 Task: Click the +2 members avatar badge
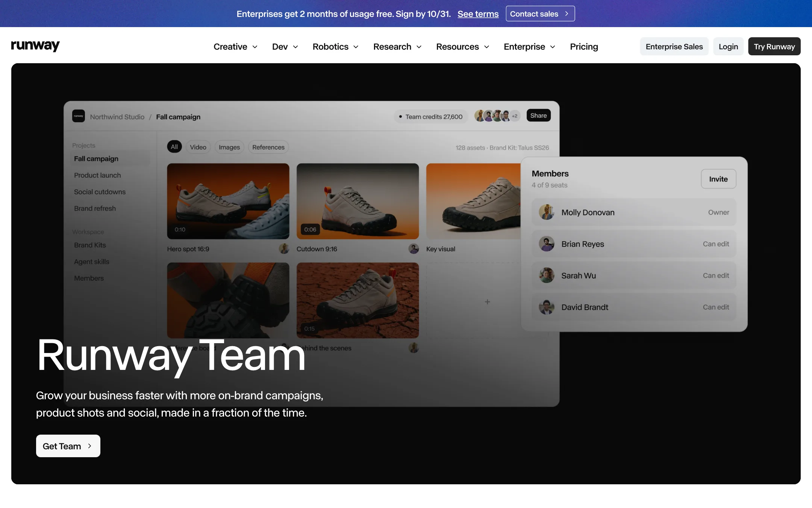[x=515, y=116]
